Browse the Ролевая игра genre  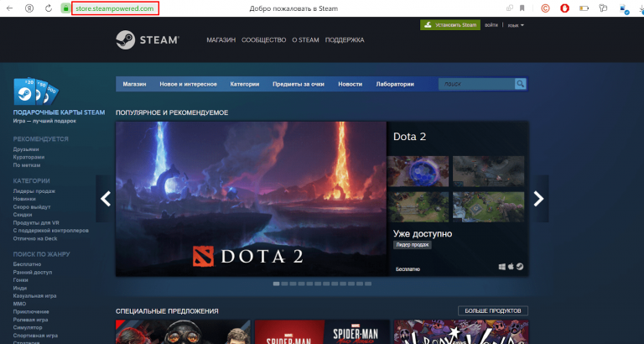click(x=30, y=320)
